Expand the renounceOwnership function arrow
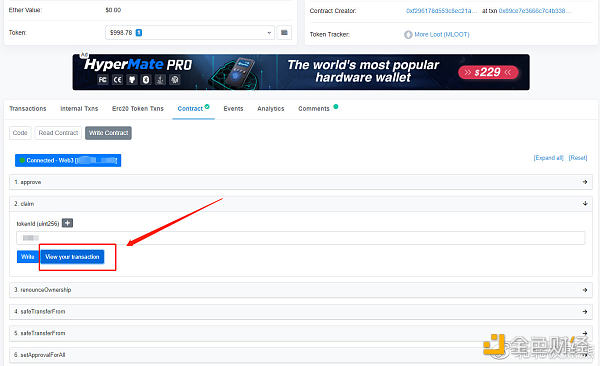Viewport: 600px width, 366px height. (585, 290)
